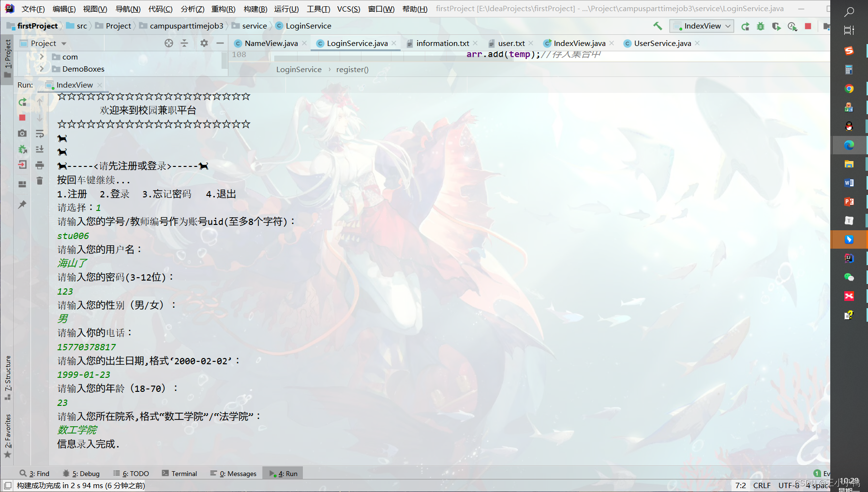The height and width of the screenshot is (492, 868).
Task: Collapse all in the Project panel
Action: 184,43
